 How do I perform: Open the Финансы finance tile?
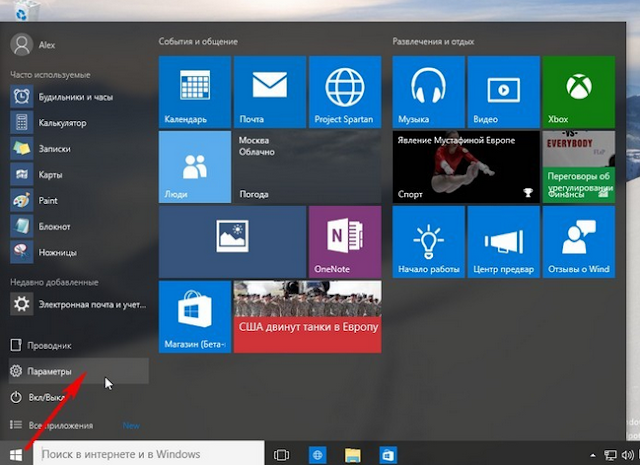579,167
